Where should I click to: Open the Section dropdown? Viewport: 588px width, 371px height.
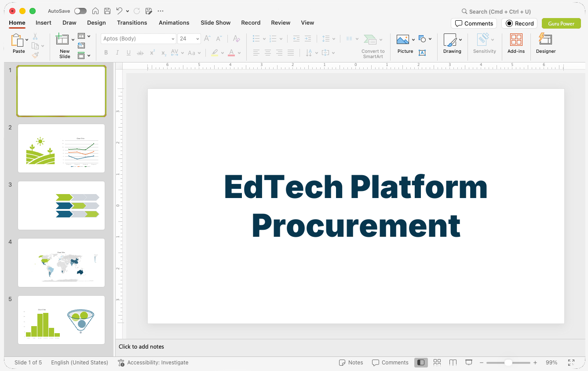pos(84,55)
